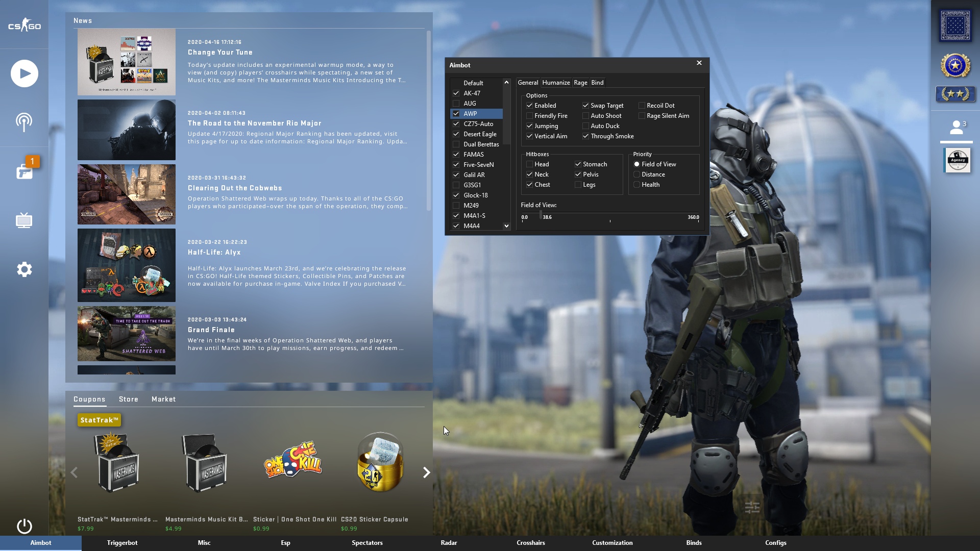The width and height of the screenshot is (980, 551).
Task: Toggle the AUG weapon checkbox
Action: coord(456,104)
